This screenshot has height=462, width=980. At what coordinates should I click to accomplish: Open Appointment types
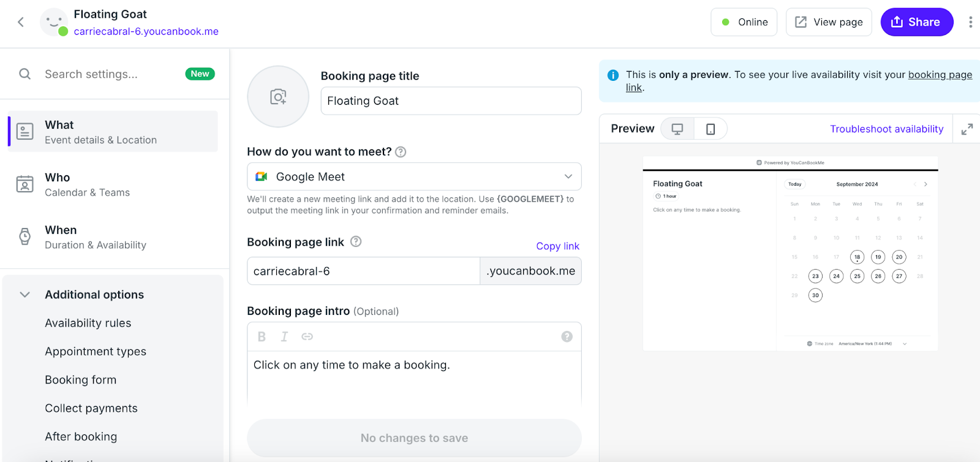point(96,351)
